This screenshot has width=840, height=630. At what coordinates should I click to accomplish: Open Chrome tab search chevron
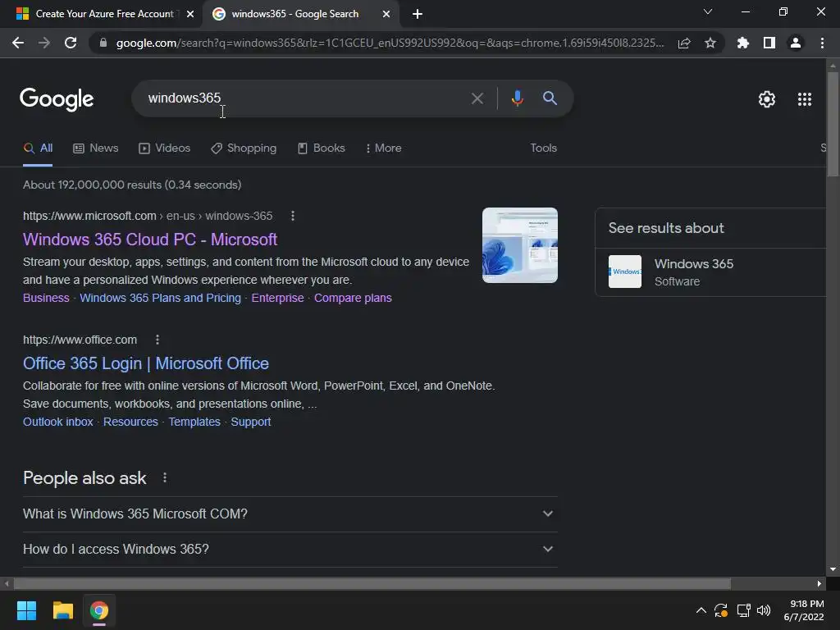708,11
